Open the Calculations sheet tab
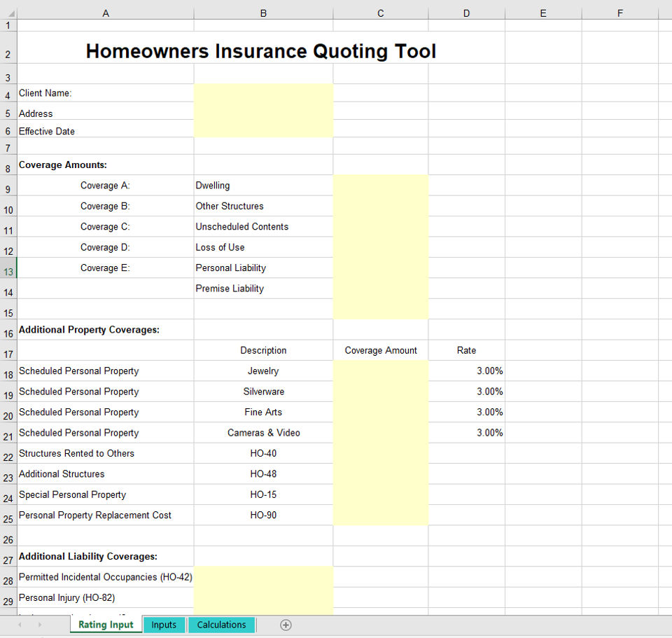672x638 pixels. click(x=221, y=625)
